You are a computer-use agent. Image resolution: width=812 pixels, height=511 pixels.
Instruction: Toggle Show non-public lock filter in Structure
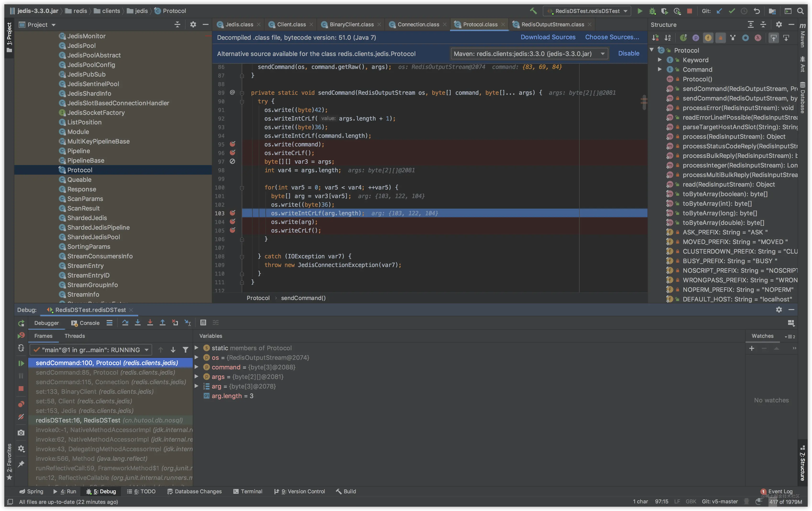tap(721, 38)
